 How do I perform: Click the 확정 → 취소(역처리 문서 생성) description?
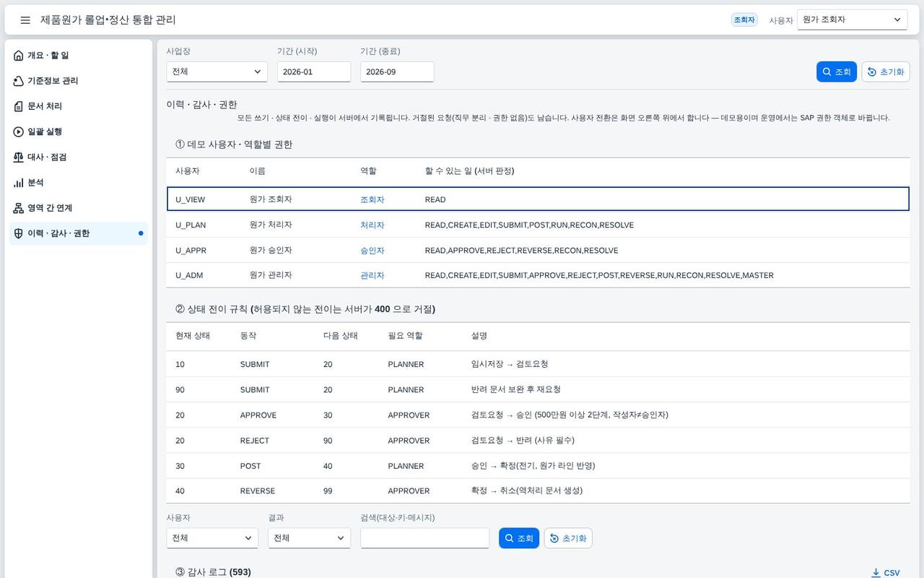coord(527,491)
